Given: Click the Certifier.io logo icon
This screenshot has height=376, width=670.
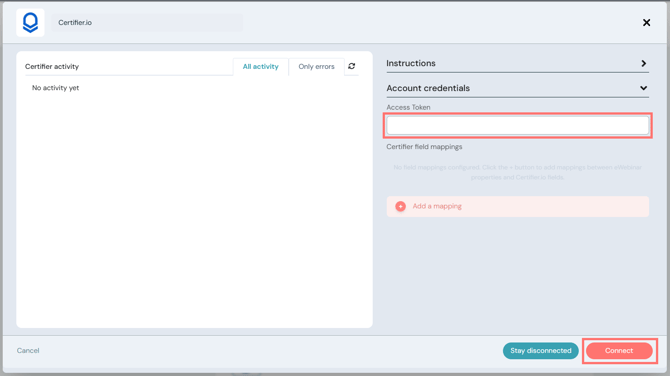Looking at the screenshot, I should pyautogui.click(x=30, y=23).
